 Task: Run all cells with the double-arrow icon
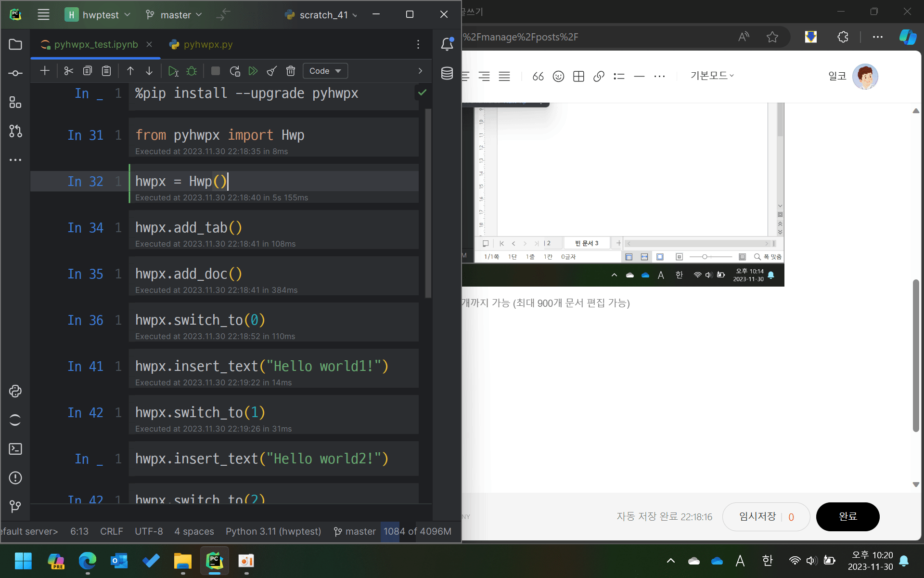click(253, 71)
